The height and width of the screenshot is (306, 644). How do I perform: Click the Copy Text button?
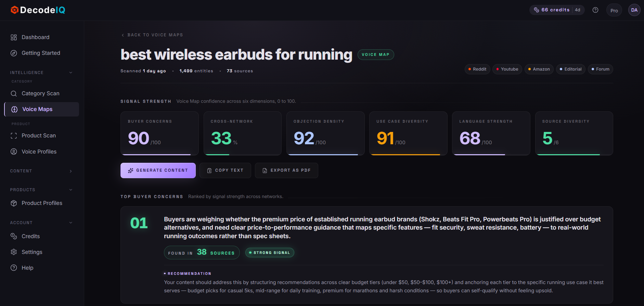click(225, 170)
